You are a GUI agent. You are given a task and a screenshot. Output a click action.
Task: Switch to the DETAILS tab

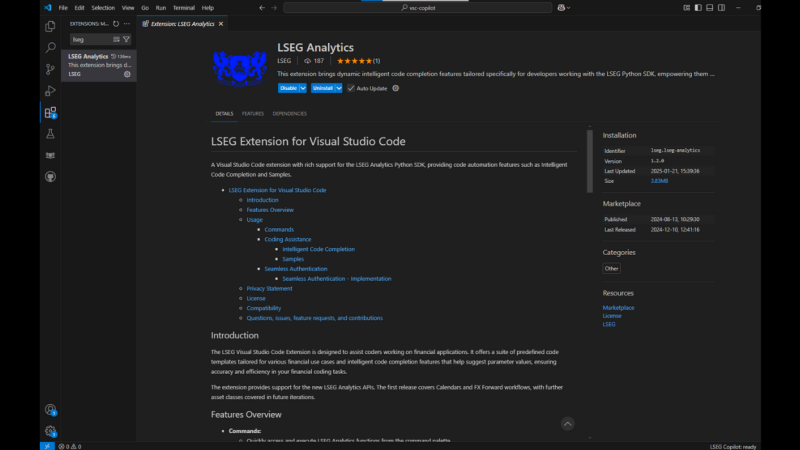click(224, 114)
